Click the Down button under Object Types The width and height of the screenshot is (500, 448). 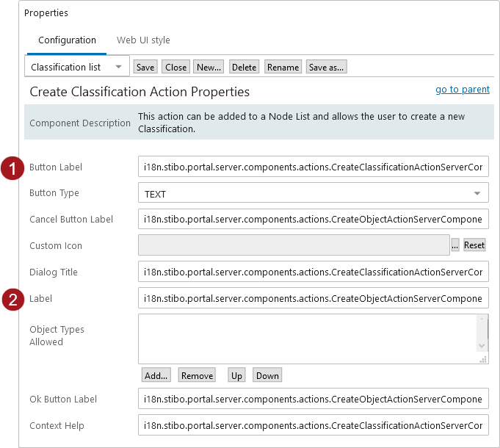pyautogui.click(x=267, y=375)
